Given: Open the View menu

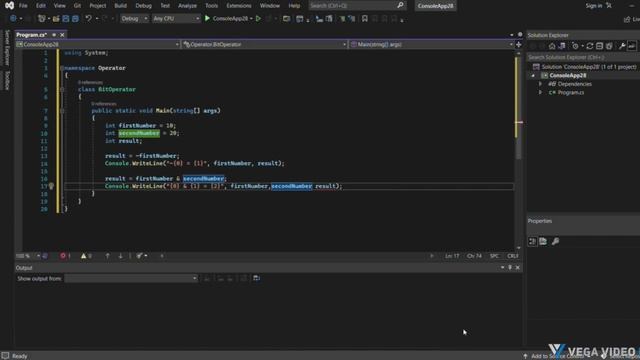Looking at the screenshot, I should [x=60, y=6].
